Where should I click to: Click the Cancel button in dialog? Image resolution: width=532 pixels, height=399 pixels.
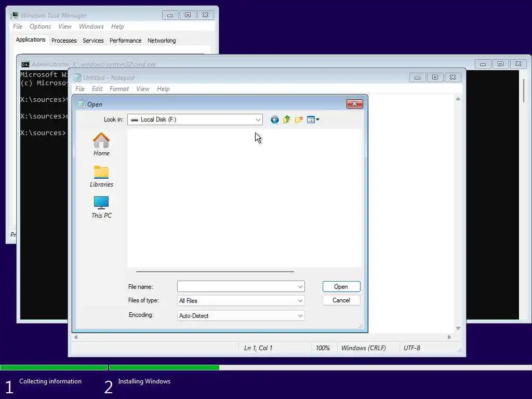341,300
